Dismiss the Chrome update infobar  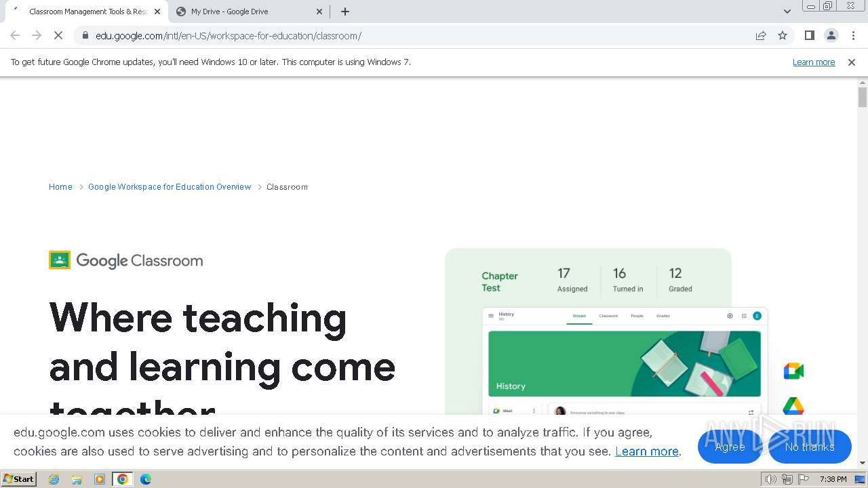(x=852, y=62)
